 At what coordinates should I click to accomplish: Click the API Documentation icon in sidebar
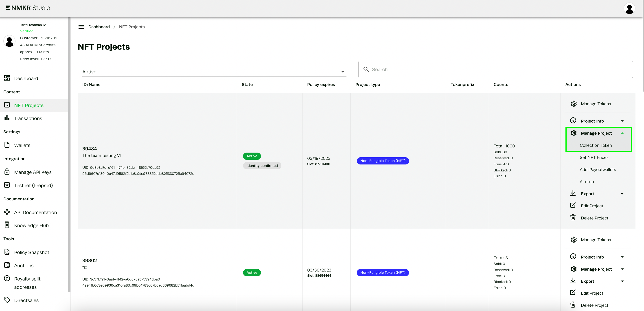[7, 212]
